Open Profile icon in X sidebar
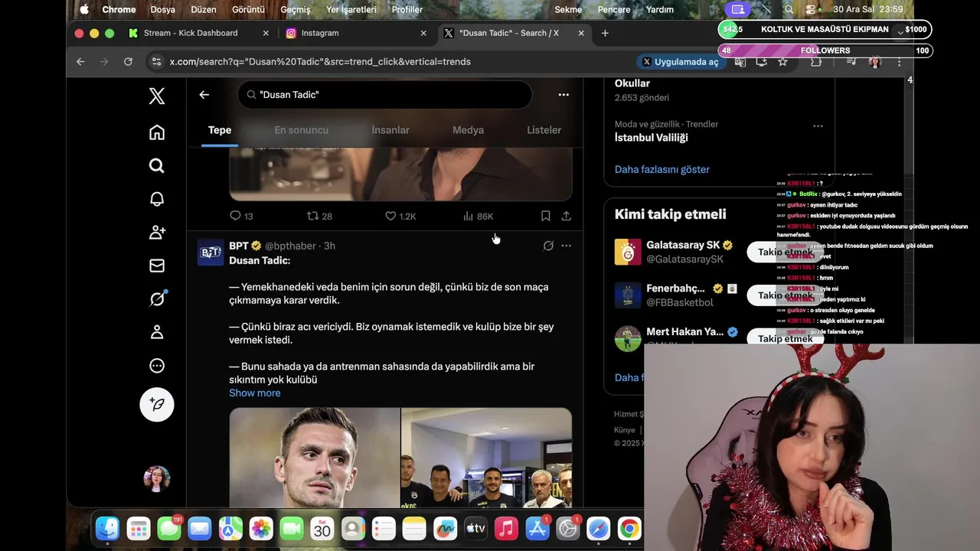980x551 pixels. [157, 332]
